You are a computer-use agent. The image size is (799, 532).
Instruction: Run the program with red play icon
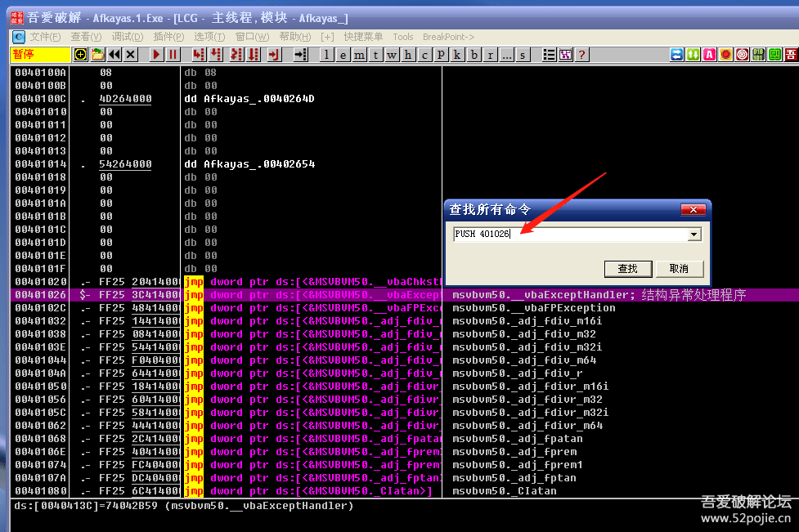point(156,55)
